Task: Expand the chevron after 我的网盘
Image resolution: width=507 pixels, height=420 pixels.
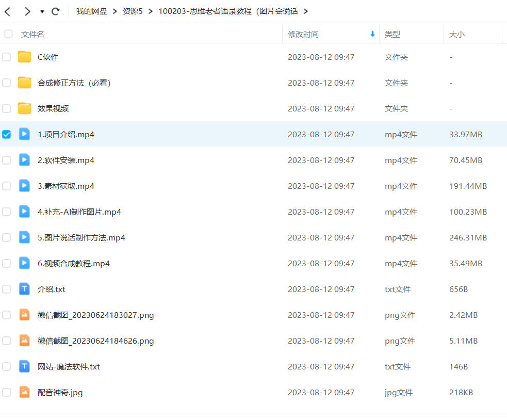Action: point(115,12)
